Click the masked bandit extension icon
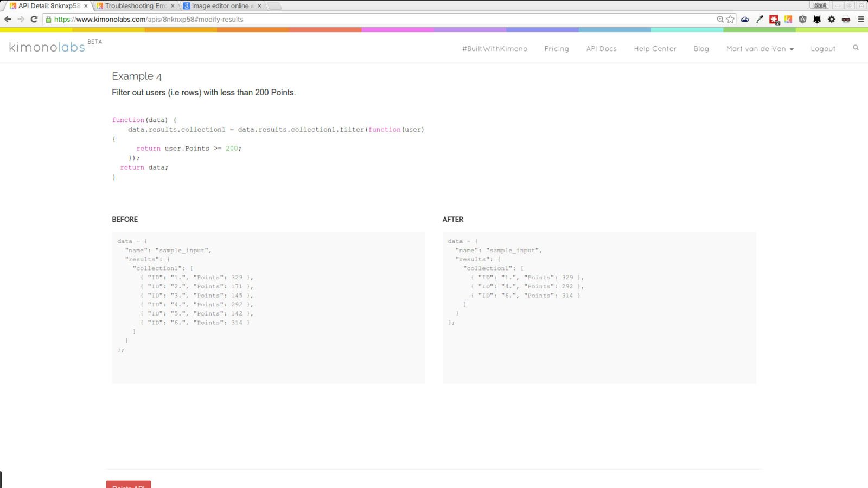The width and height of the screenshot is (868, 488). [x=846, y=20]
